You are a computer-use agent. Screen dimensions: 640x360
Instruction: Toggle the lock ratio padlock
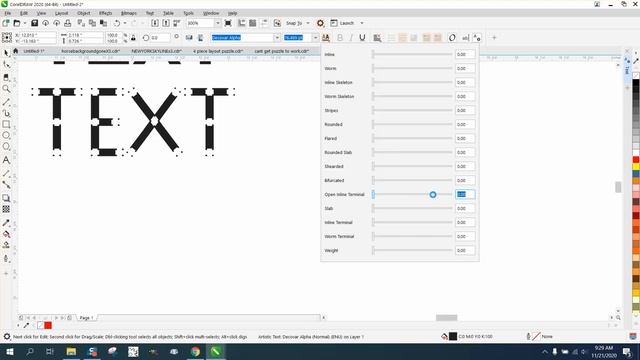[133, 38]
